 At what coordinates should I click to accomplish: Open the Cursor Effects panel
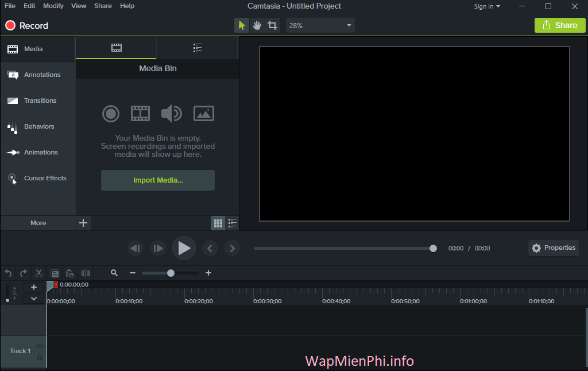pyautogui.click(x=38, y=178)
